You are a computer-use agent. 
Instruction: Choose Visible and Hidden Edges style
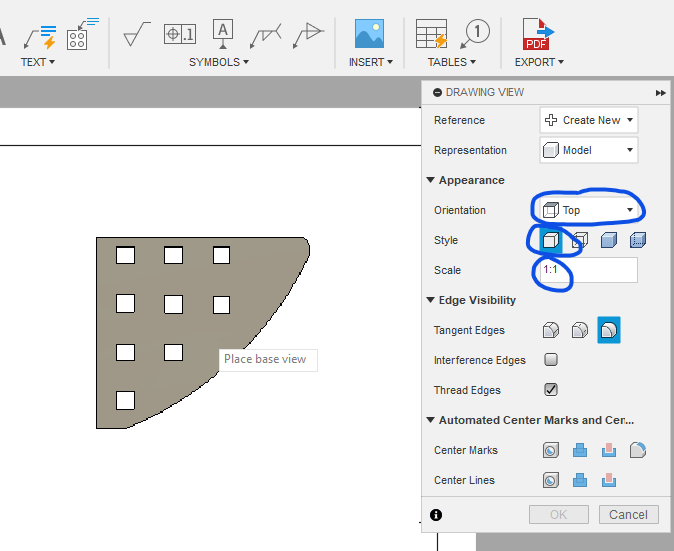click(x=579, y=240)
